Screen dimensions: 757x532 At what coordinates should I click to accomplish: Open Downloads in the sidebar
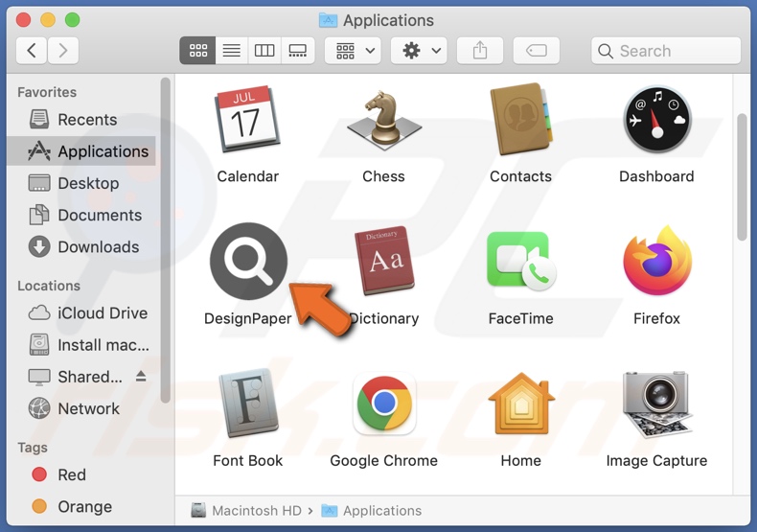(x=81, y=246)
